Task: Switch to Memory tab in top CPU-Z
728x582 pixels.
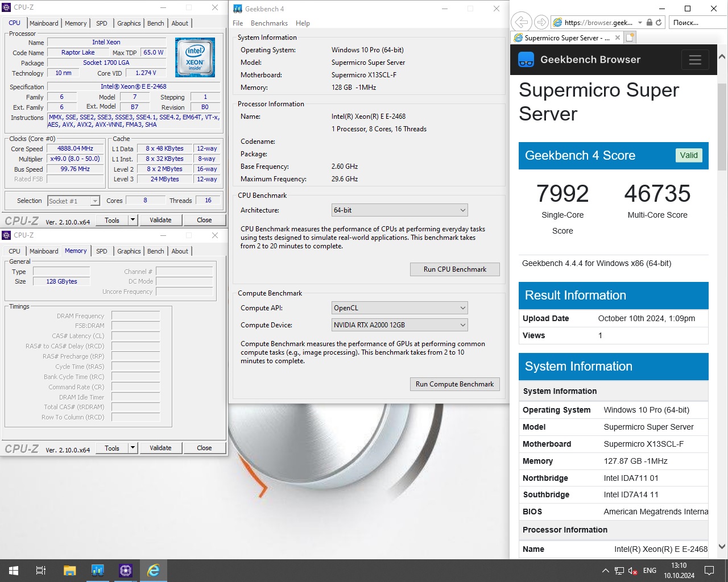Action: tap(76, 23)
